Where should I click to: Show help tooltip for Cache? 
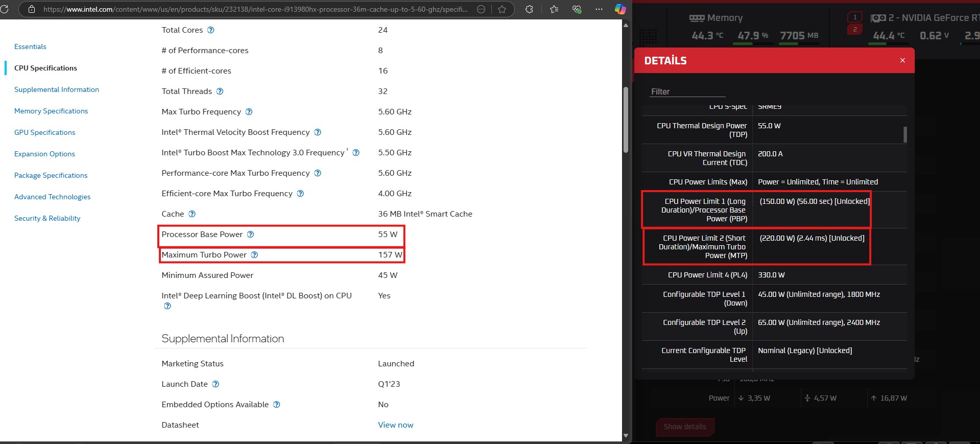(x=192, y=214)
